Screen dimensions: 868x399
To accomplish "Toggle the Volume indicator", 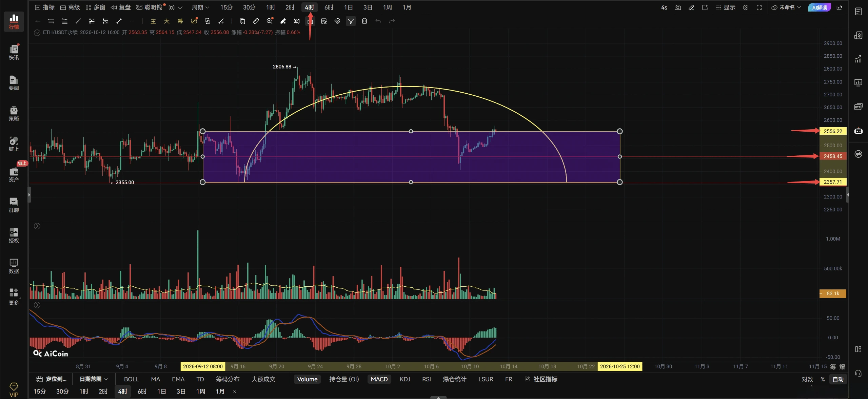I will [x=307, y=379].
